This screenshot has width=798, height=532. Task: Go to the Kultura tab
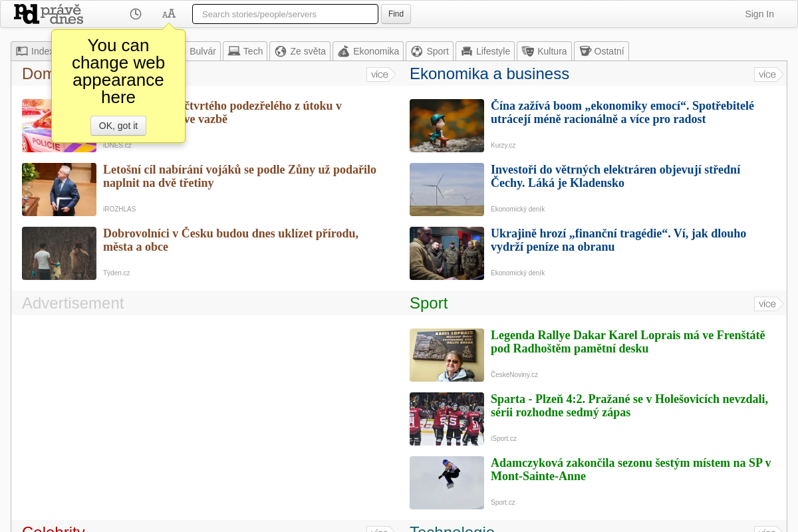pyautogui.click(x=544, y=51)
